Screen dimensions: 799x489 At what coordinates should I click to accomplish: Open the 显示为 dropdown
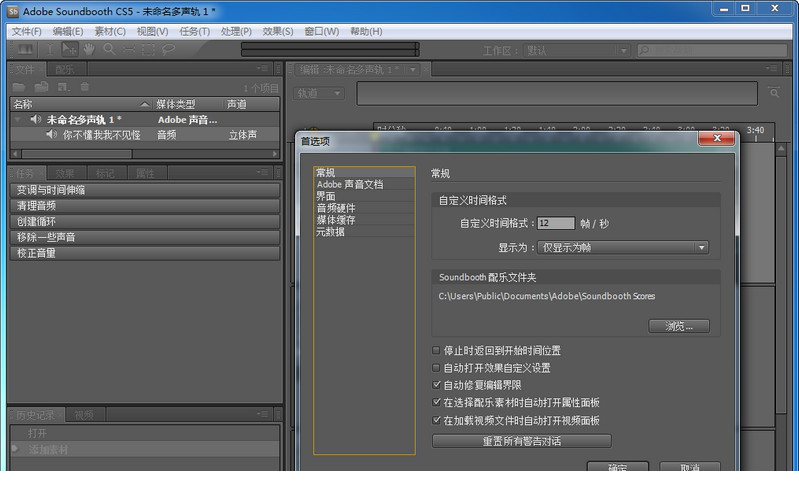pos(623,248)
